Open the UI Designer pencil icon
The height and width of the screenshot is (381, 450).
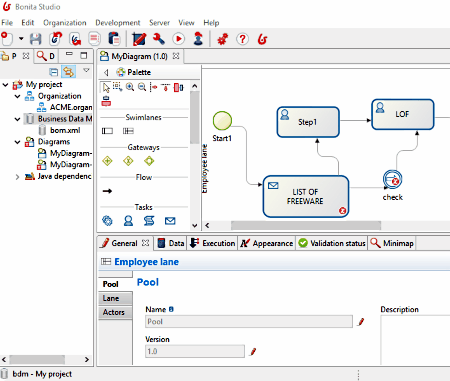coord(139,39)
